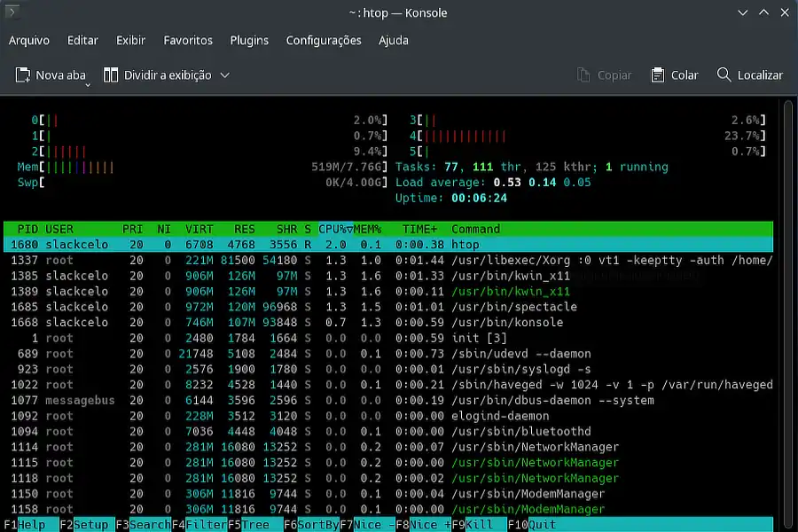
Task: Sort by the PRI column header
Action: [x=132, y=229]
